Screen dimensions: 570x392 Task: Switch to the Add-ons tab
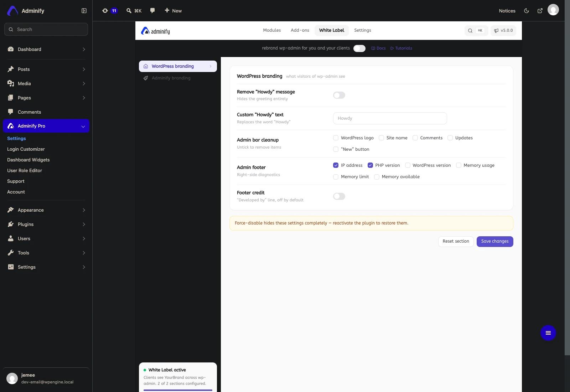click(x=300, y=30)
